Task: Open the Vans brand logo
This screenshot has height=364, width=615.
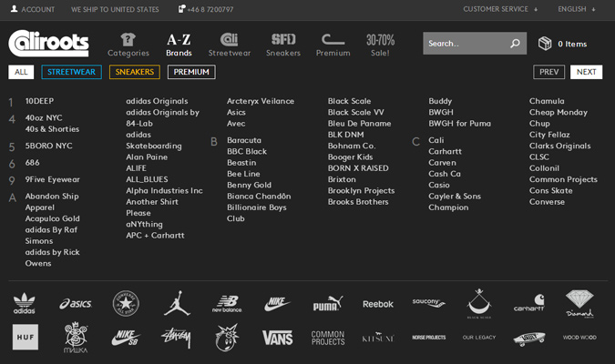Action: pos(278,338)
